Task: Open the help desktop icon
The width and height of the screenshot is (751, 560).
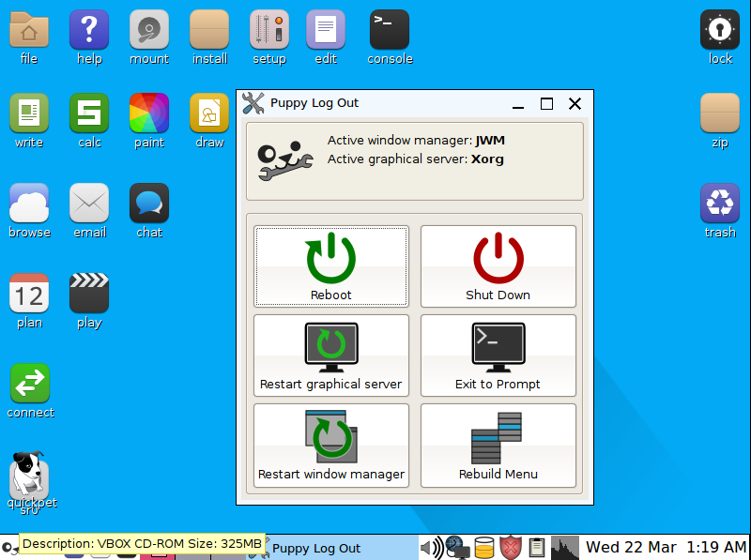Action: pyautogui.click(x=89, y=30)
